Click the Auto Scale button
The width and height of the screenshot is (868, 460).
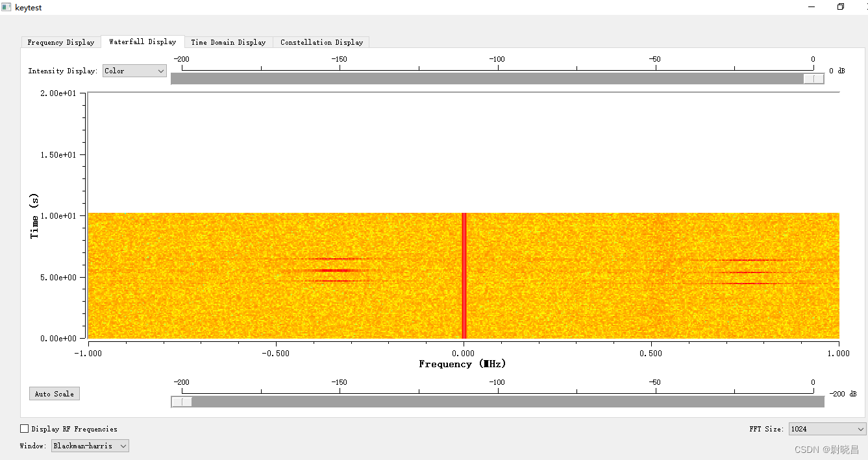(54, 393)
